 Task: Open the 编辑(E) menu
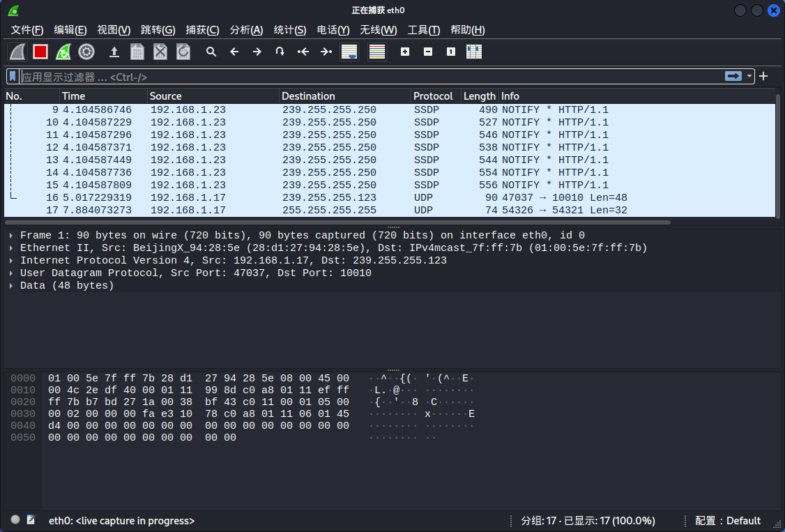[70, 30]
